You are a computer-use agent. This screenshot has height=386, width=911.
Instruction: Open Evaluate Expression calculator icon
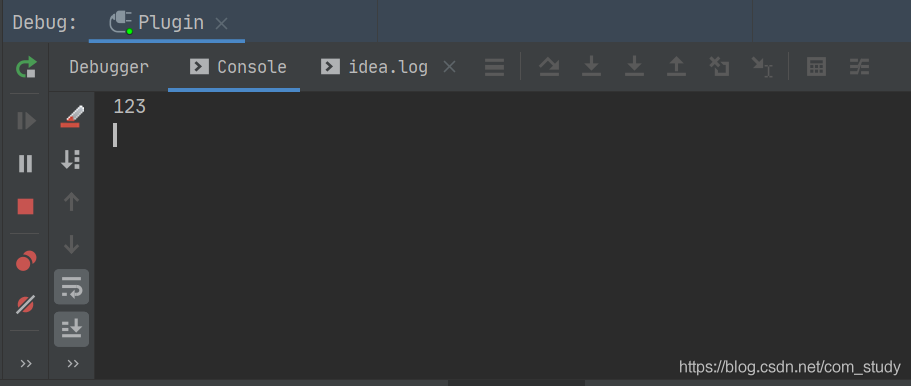(x=816, y=67)
